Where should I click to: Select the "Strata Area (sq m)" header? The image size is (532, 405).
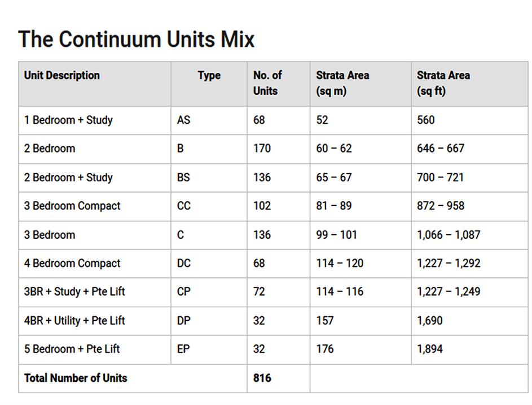click(342, 83)
